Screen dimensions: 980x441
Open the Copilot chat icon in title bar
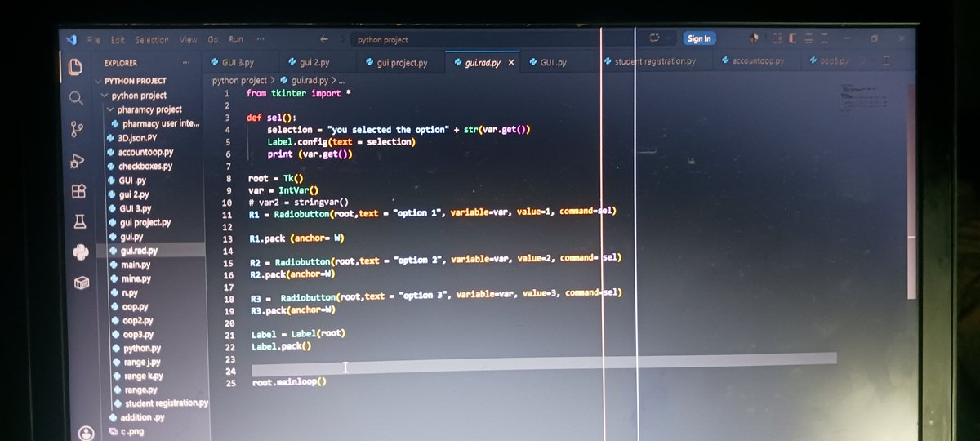pyautogui.click(x=655, y=38)
